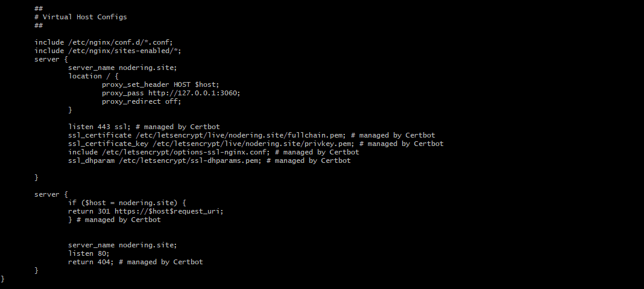644x289 pixels.
Task: Click the options-ssl-nginx.conf include path
Action: click(186, 152)
